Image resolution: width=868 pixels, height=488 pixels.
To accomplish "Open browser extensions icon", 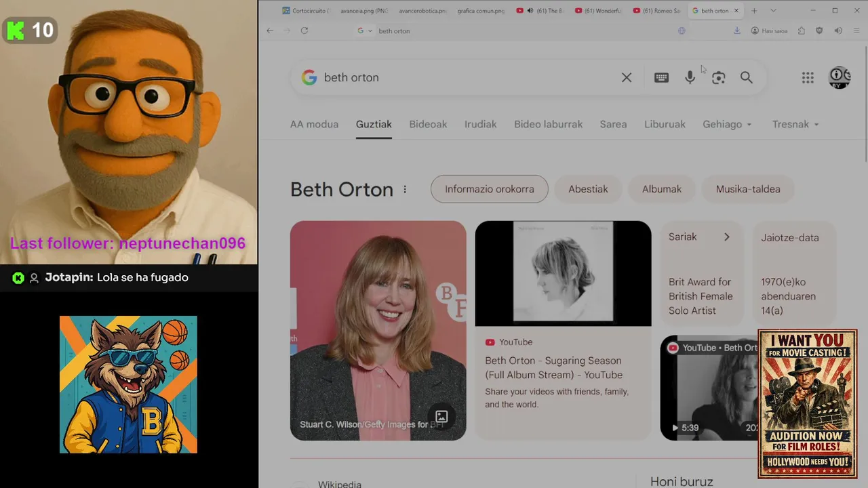I will [802, 30].
